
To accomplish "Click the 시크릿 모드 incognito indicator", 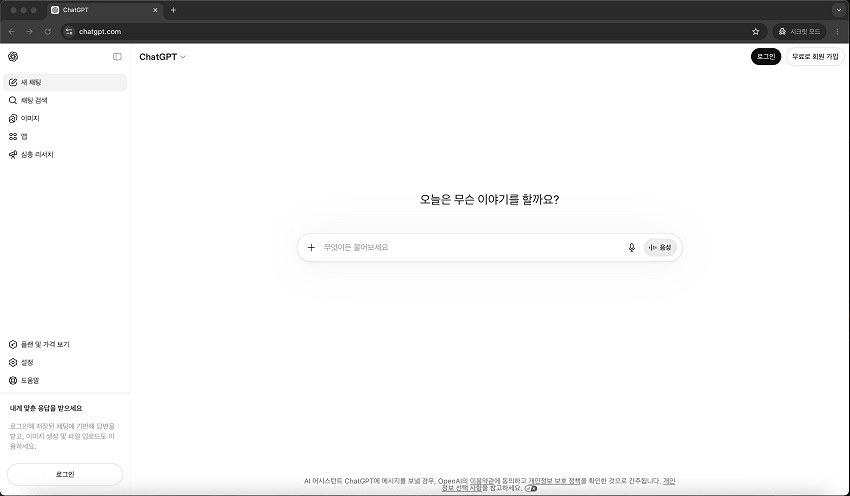I will click(800, 31).
